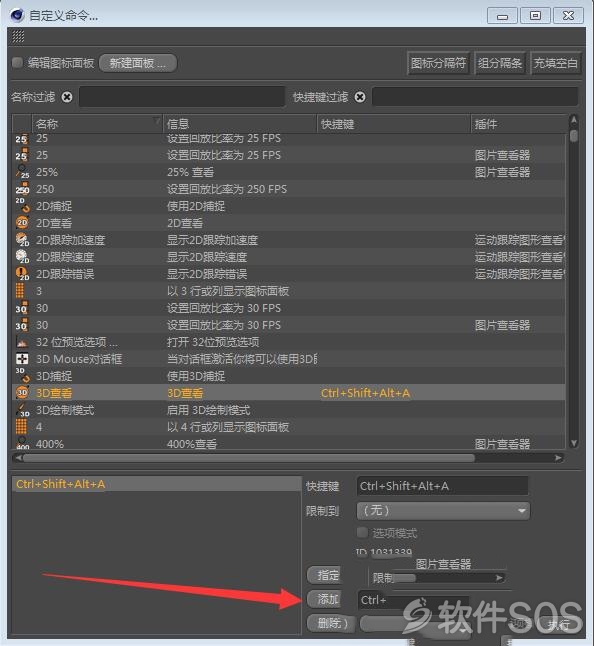Click the 2D捕捉 snap icon
Viewport: 594px width, 646px height.
pyautogui.click(x=22, y=206)
